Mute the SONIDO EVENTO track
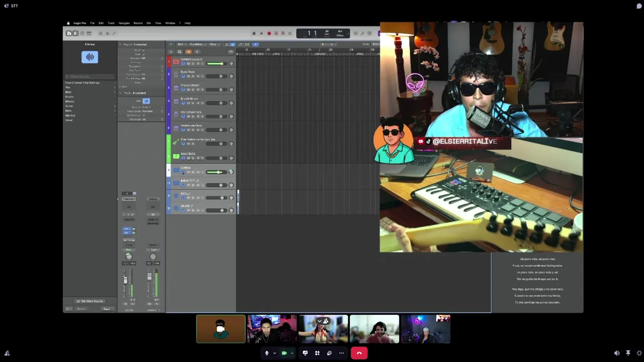644x362 pixels. pos(188,63)
